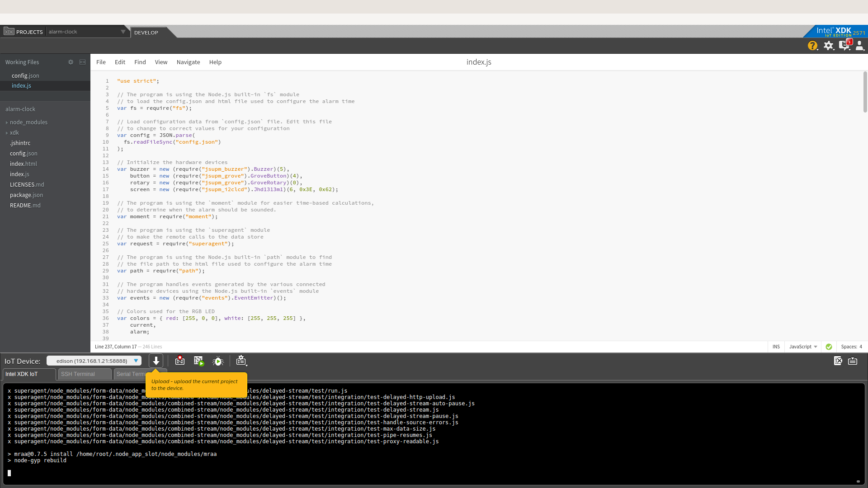Open the View menu

161,62
